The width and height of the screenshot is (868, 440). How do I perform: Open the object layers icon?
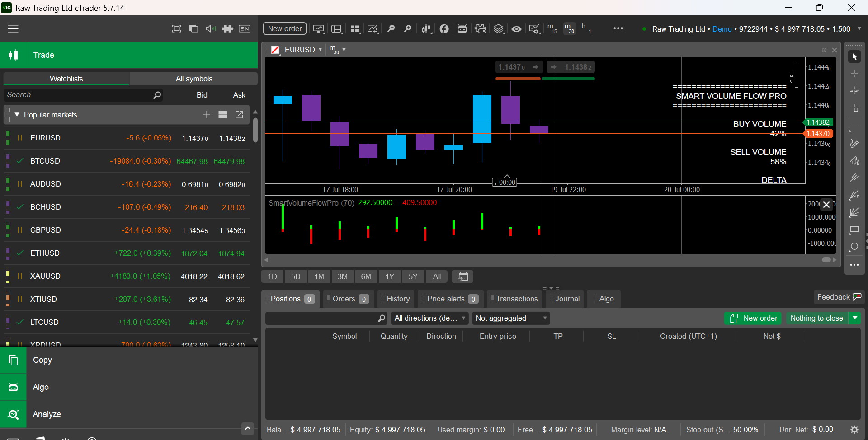(499, 29)
